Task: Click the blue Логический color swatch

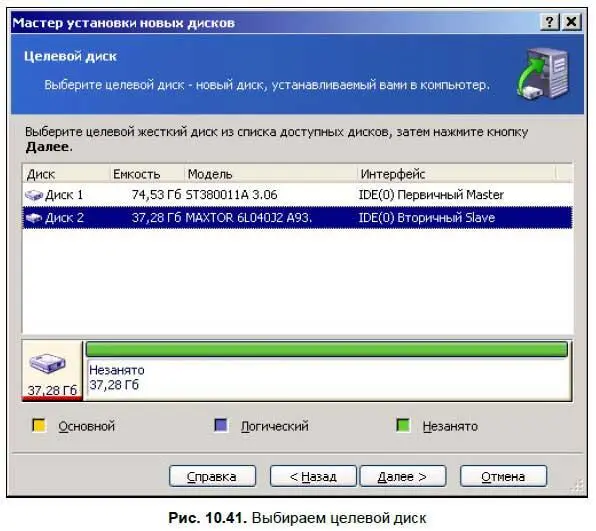Action: (221, 425)
